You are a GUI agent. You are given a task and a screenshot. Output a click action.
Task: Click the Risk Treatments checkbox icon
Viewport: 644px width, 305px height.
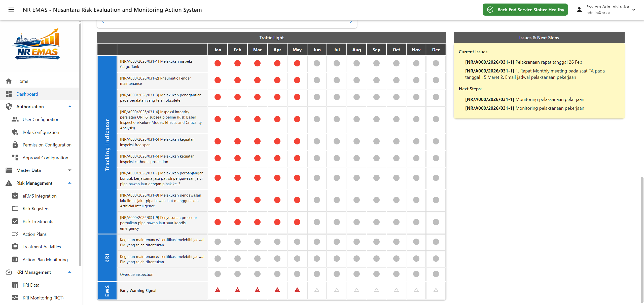(x=15, y=221)
